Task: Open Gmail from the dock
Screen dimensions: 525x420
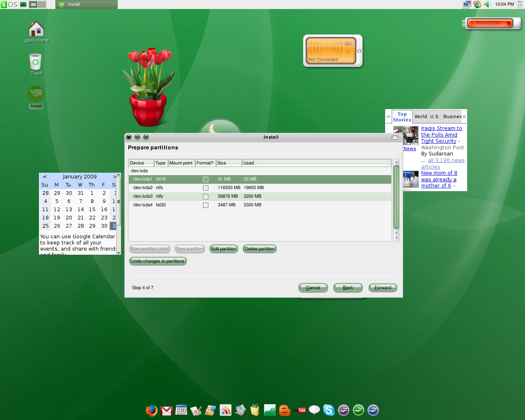Action: click(x=167, y=411)
